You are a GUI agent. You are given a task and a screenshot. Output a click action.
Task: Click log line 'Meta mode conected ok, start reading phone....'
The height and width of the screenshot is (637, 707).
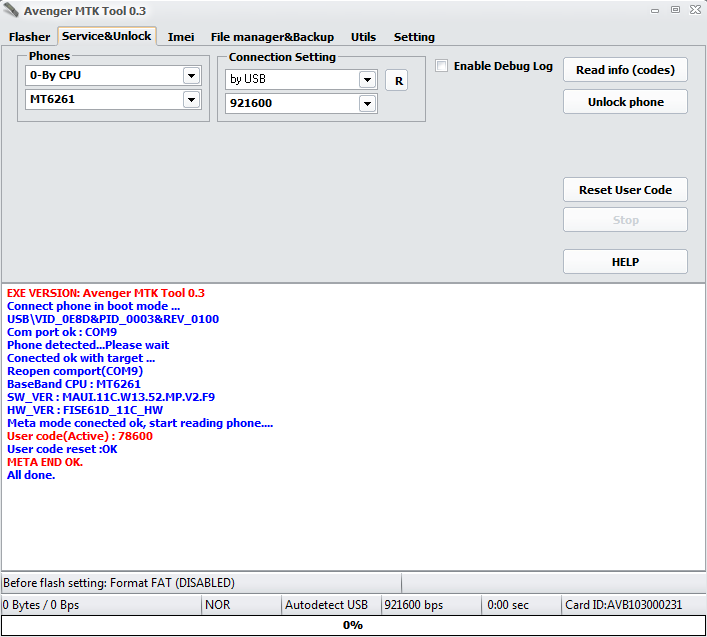coord(140,423)
